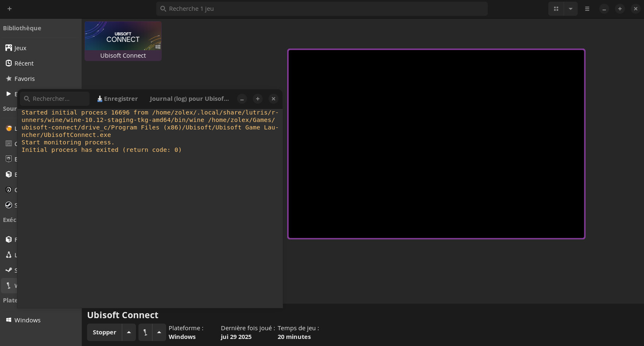Select the Wine runner sidebar icon

tap(9, 285)
